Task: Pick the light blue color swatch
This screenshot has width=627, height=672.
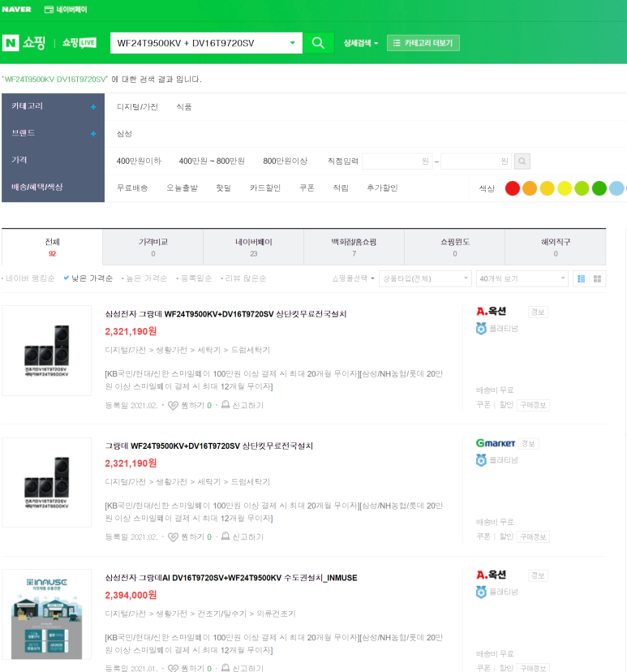Action: coord(616,188)
